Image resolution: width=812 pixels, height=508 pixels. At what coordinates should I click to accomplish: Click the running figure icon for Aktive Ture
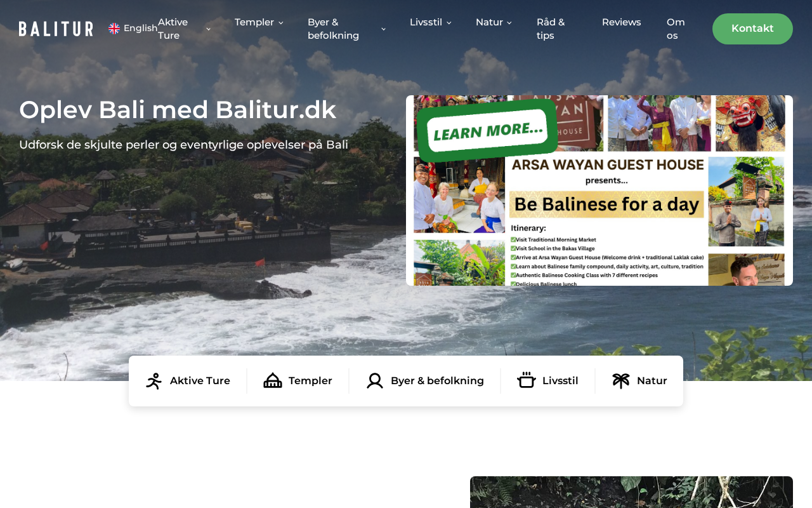(154, 381)
